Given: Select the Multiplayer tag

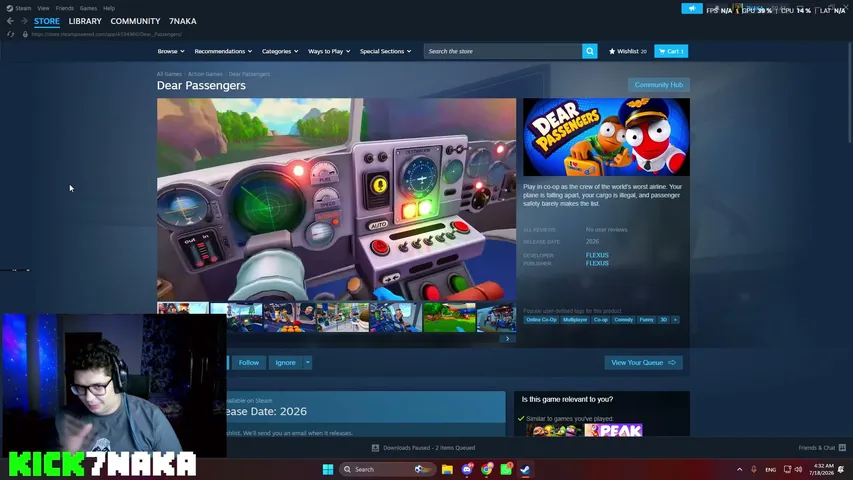Looking at the screenshot, I should tap(575, 320).
